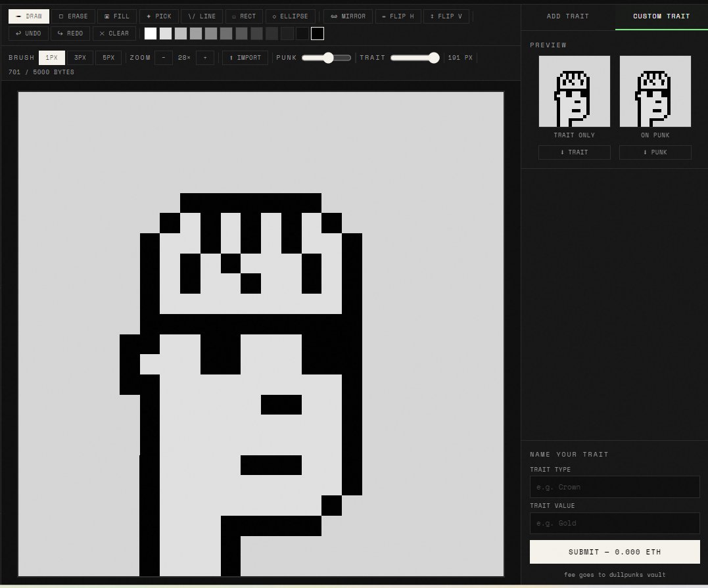This screenshot has width=708, height=588.
Task: Download the punk image
Action: click(655, 152)
